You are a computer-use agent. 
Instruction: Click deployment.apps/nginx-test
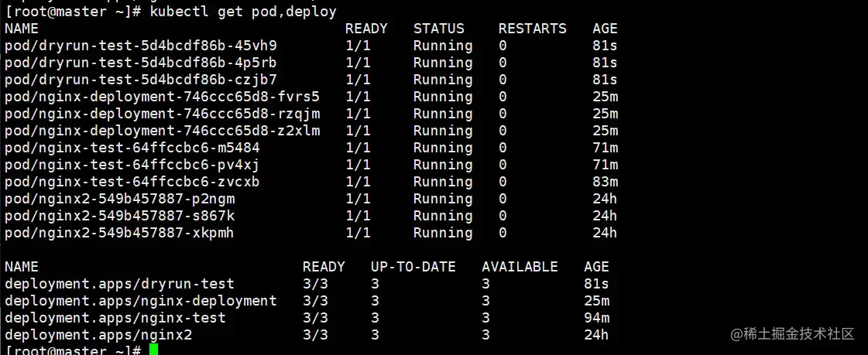[115, 318]
